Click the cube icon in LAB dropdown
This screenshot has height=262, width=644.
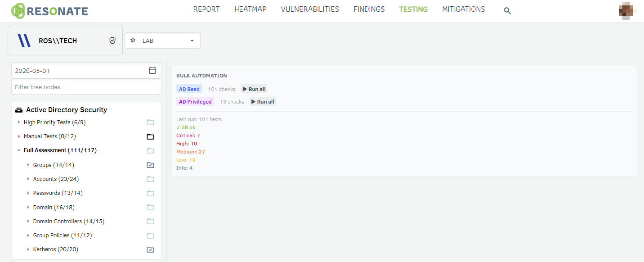(x=133, y=41)
